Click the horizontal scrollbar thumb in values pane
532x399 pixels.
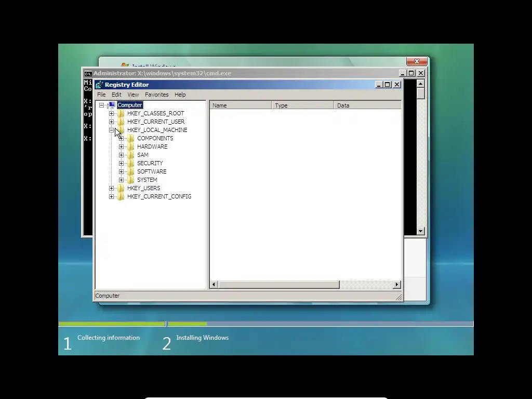point(279,284)
